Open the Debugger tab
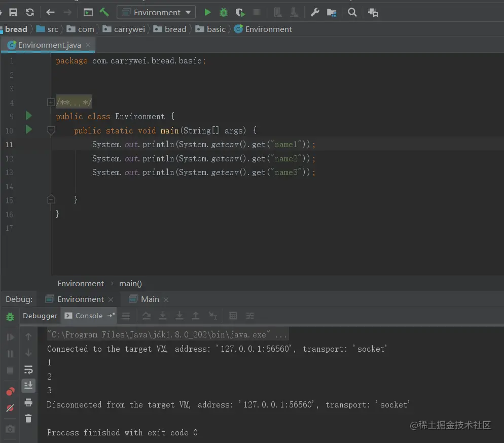Image resolution: width=504 pixels, height=443 pixels. click(x=40, y=316)
